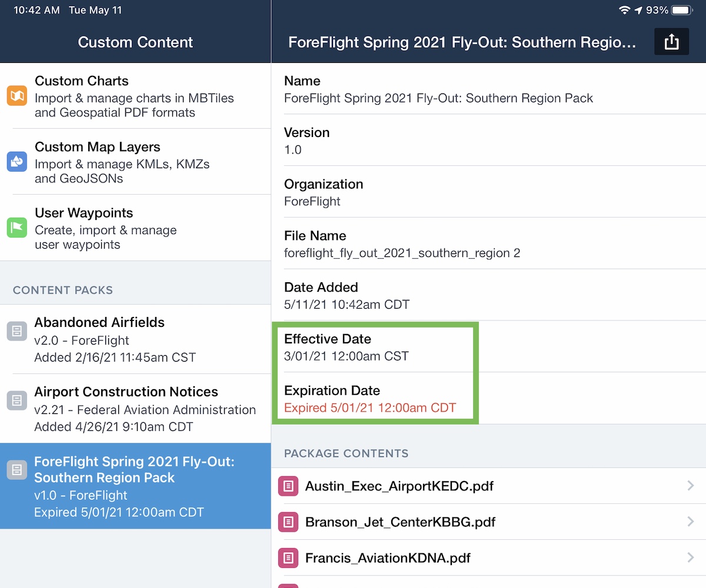Tap the green User Waypoints flag icon

pyautogui.click(x=17, y=228)
